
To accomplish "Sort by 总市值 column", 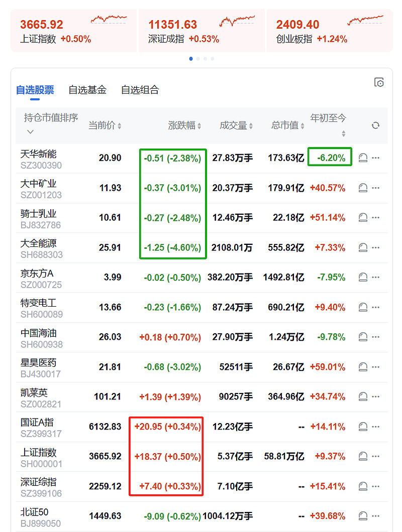I will (x=288, y=125).
